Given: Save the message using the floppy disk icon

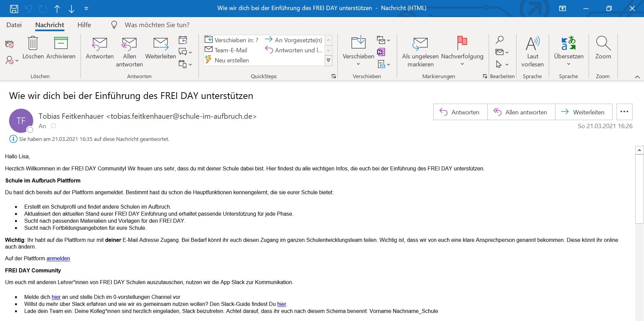Looking at the screenshot, I should coord(14,8).
